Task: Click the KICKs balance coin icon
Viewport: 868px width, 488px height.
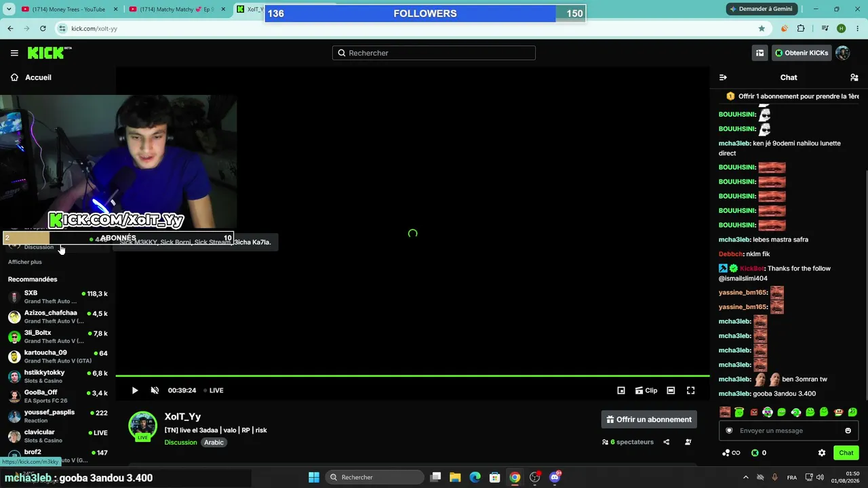Action: pos(755,453)
